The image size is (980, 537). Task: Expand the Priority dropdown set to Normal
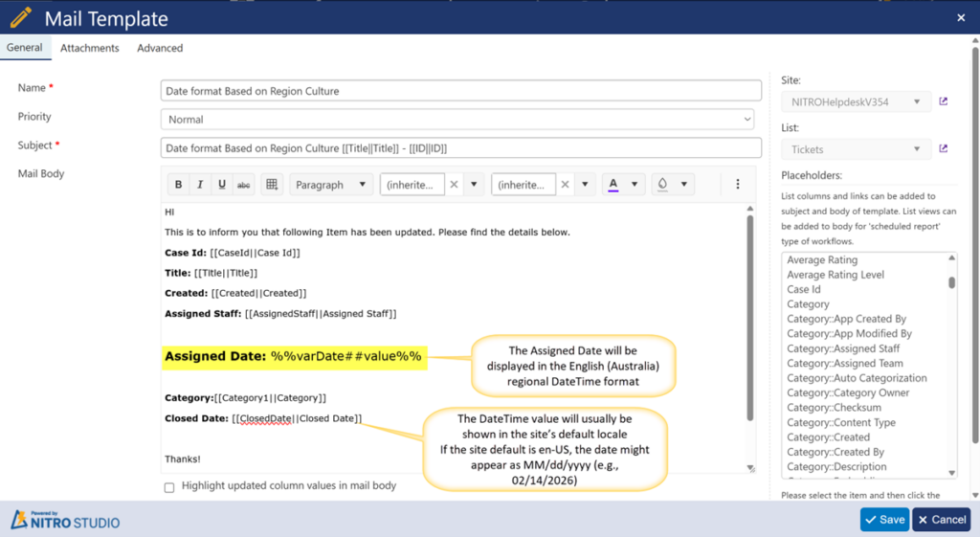[459, 120]
